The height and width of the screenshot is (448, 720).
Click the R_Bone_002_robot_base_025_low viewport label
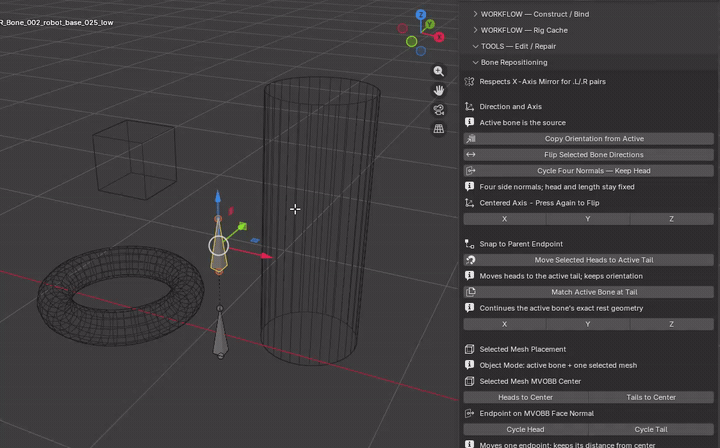[56, 22]
